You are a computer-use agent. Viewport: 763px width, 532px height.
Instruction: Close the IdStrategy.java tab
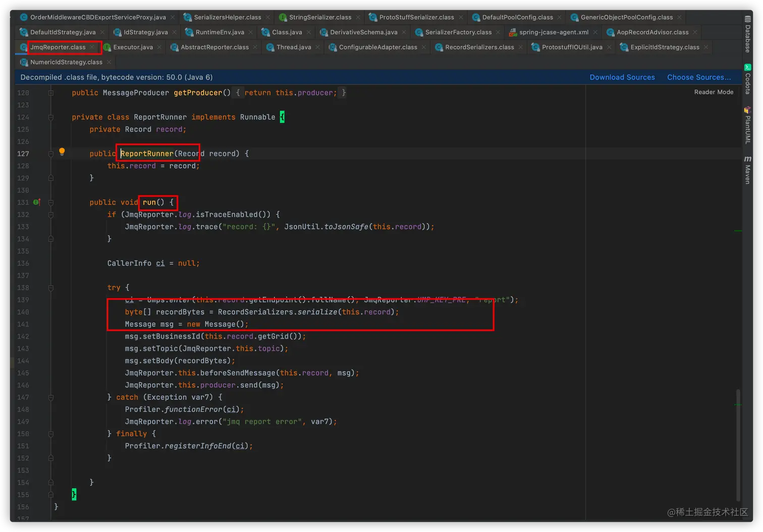[x=175, y=32]
